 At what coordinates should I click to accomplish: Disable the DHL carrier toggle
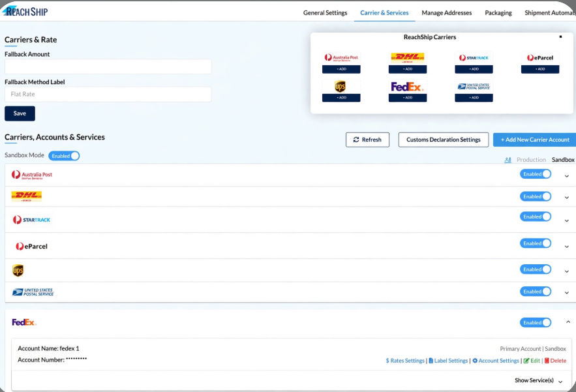coord(535,196)
